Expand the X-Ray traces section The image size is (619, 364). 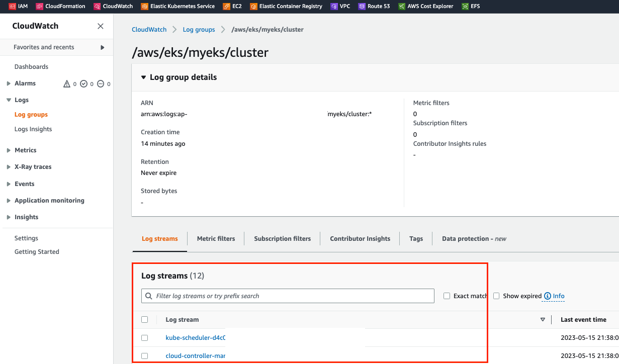tap(9, 167)
